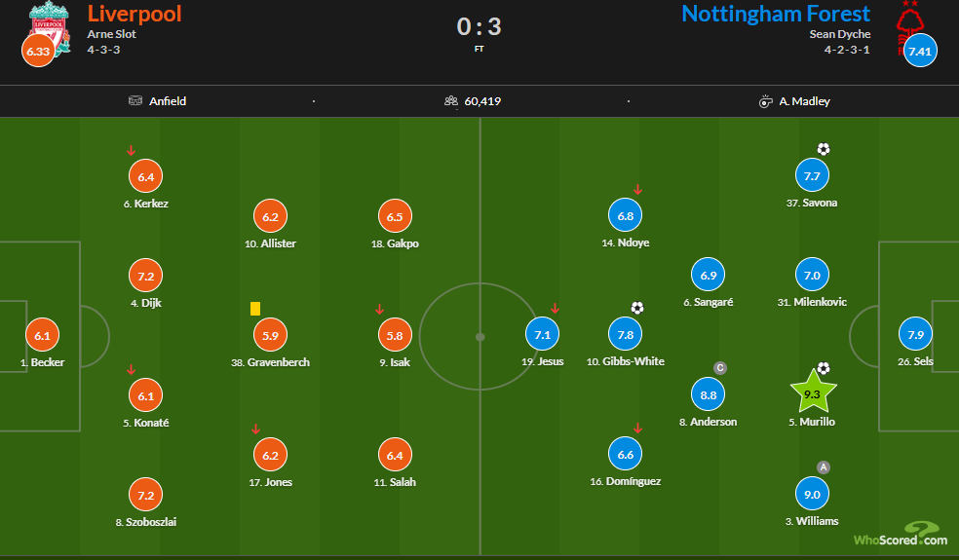Screen dimensions: 960x560
Task: Click the referee whistle icon by A. Madley
Action: coord(765,101)
